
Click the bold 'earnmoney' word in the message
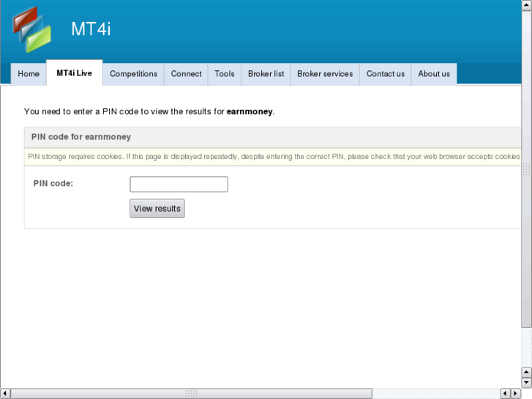tap(250, 112)
